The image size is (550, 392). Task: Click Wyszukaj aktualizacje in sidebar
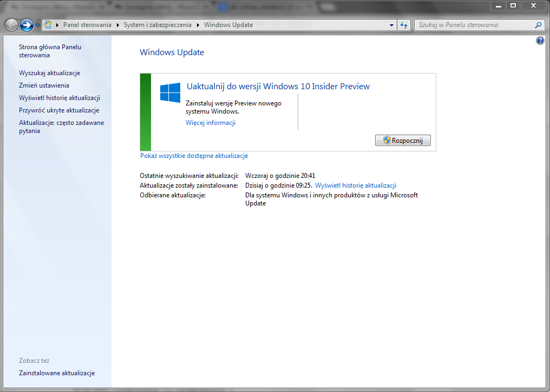[x=49, y=73]
